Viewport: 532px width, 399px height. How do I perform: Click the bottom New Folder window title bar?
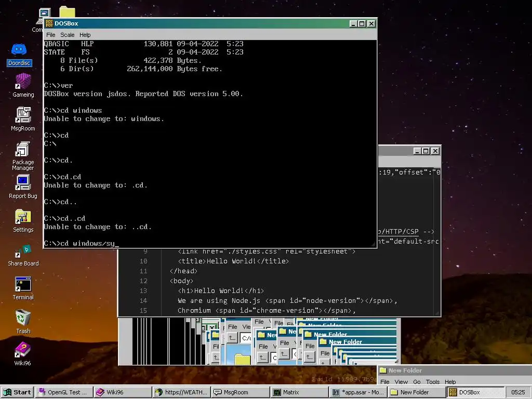click(x=455, y=370)
